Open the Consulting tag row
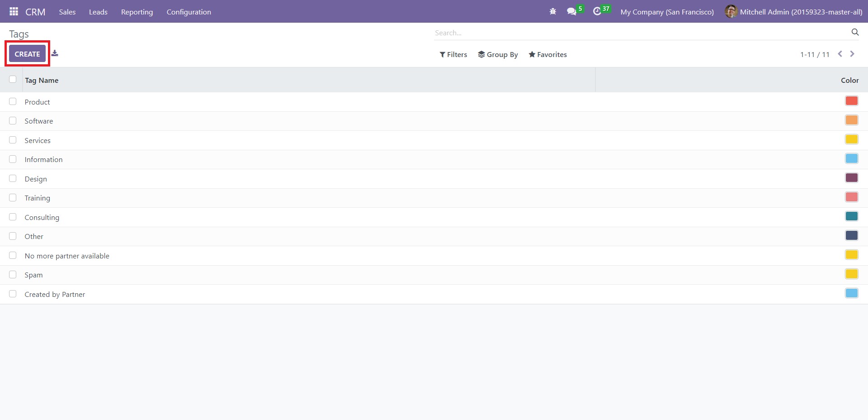 pyautogui.click(x=434, y=217)
